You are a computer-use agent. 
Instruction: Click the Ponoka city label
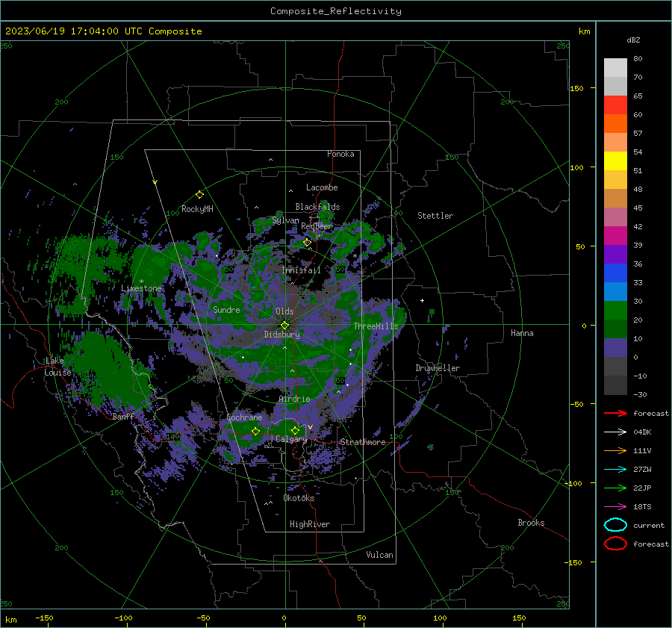click(340, 154)
